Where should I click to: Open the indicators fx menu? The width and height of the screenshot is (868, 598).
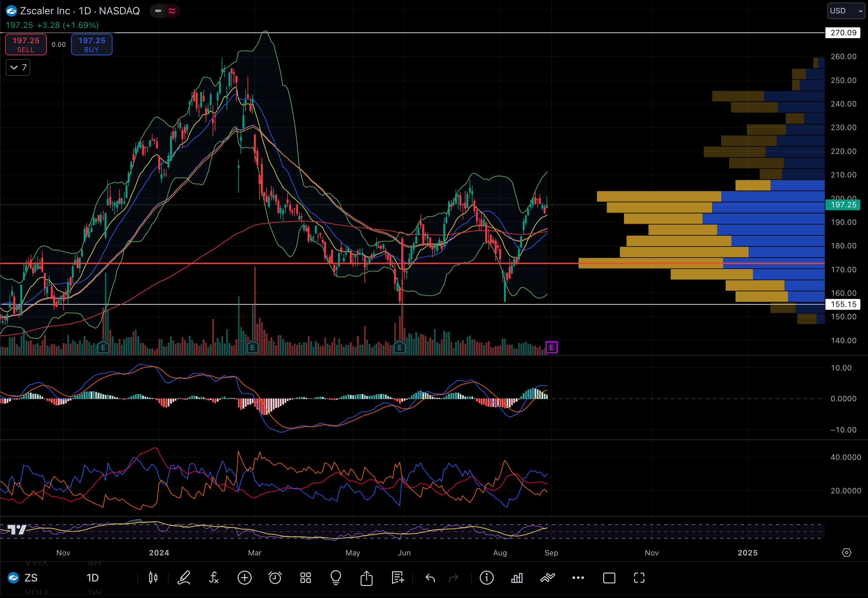pos(214,578)
